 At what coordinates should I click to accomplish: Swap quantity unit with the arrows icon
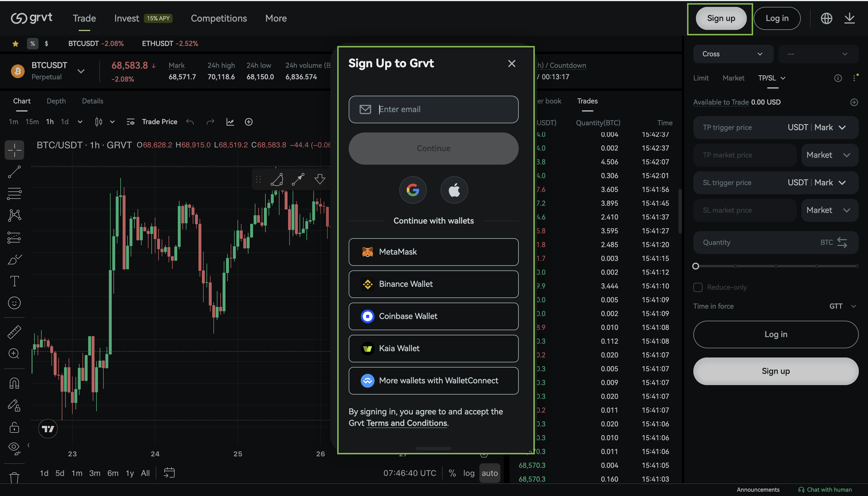point(842,243)
